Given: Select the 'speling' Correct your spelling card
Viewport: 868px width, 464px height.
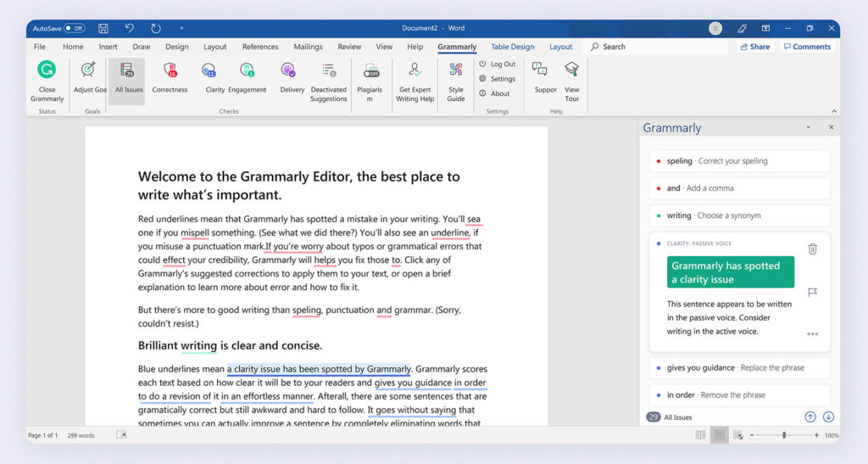Looking at the screenshot, I should 739,161.
